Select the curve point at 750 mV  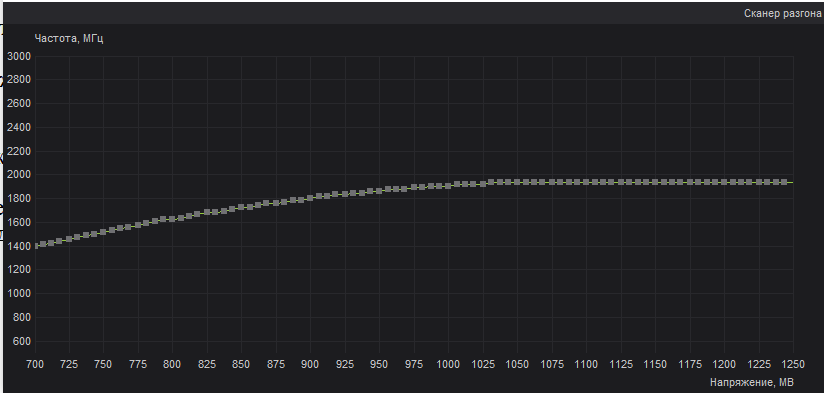pos(103,232)
